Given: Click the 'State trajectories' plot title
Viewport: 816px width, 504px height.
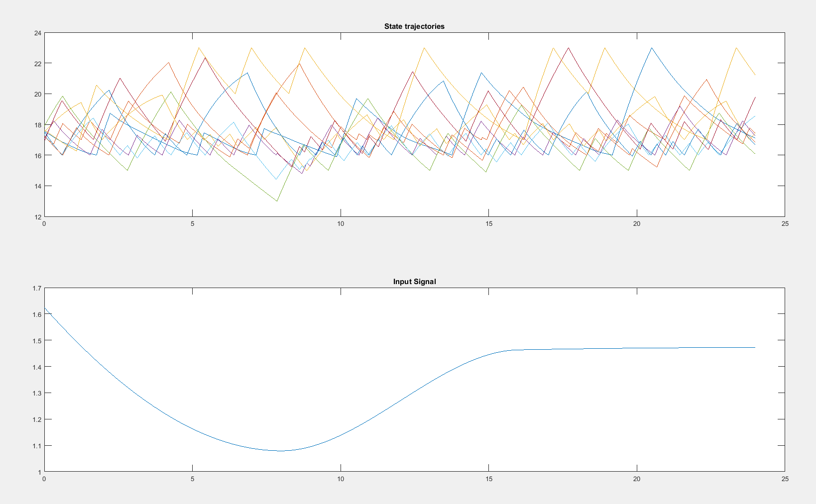Looking at the screenshot, I should coord(414,26).
